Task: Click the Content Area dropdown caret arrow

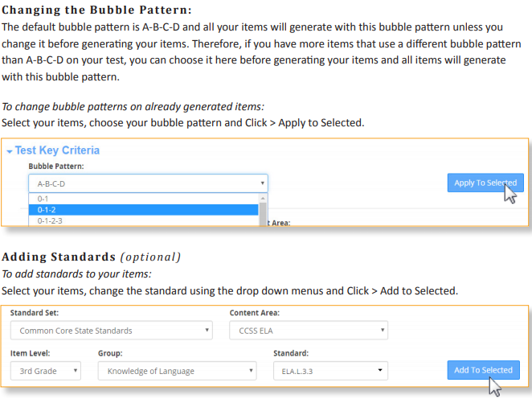Action: [x=382, y=330]
